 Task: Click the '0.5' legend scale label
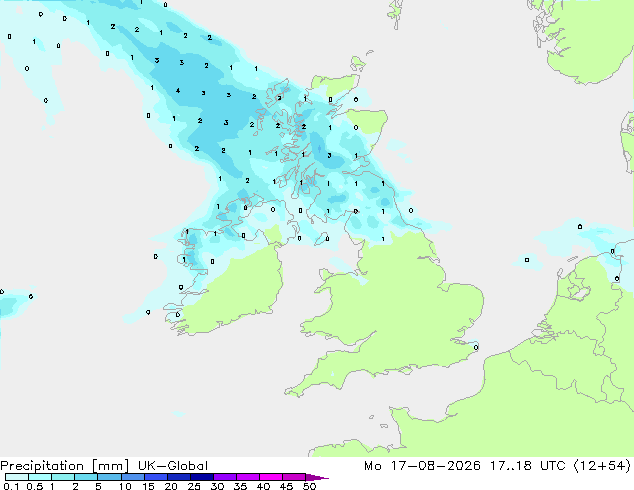point(34,486)
